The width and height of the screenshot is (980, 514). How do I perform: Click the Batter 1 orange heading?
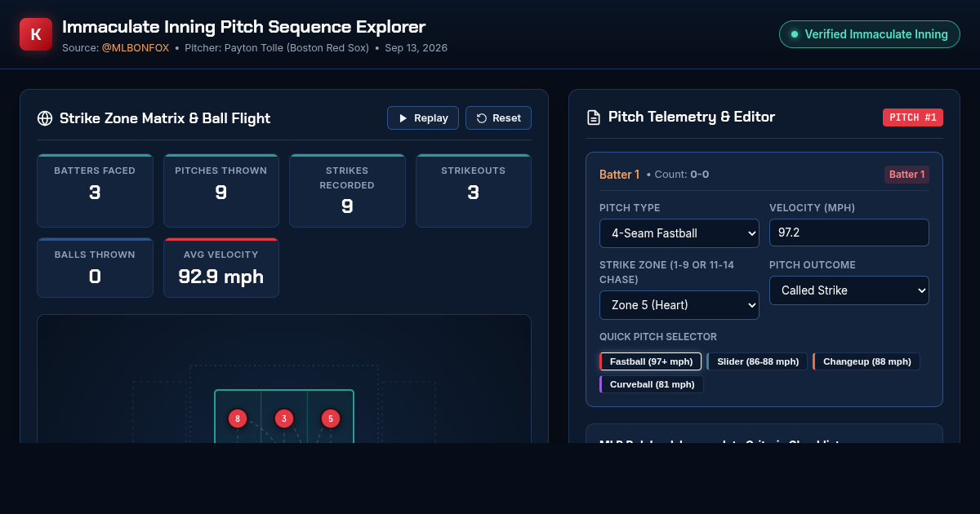[620, 175]
